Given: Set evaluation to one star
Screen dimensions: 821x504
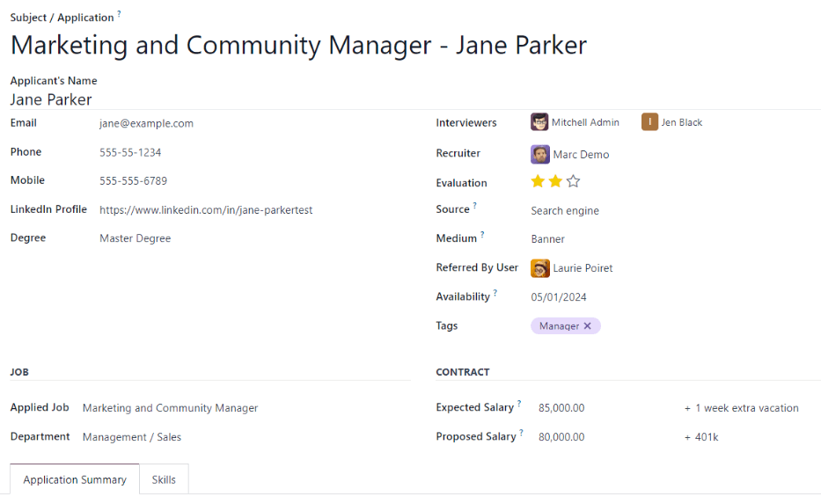Looking at the screenshot, I should 538,182.
